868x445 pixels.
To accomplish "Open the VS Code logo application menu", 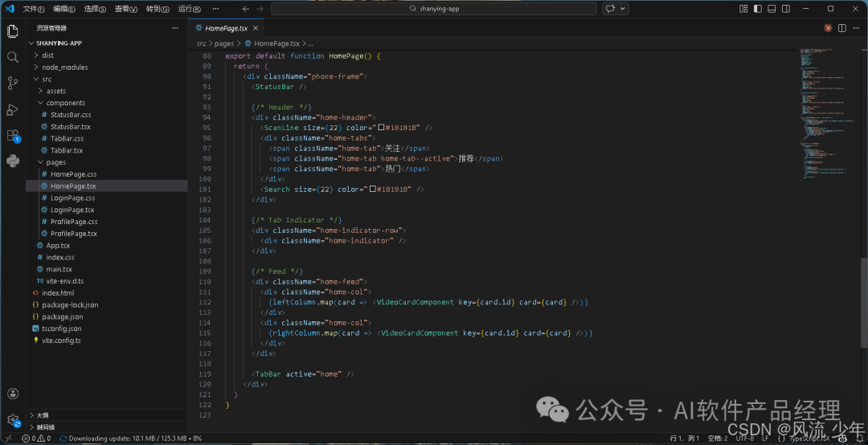I will [10, 9].
